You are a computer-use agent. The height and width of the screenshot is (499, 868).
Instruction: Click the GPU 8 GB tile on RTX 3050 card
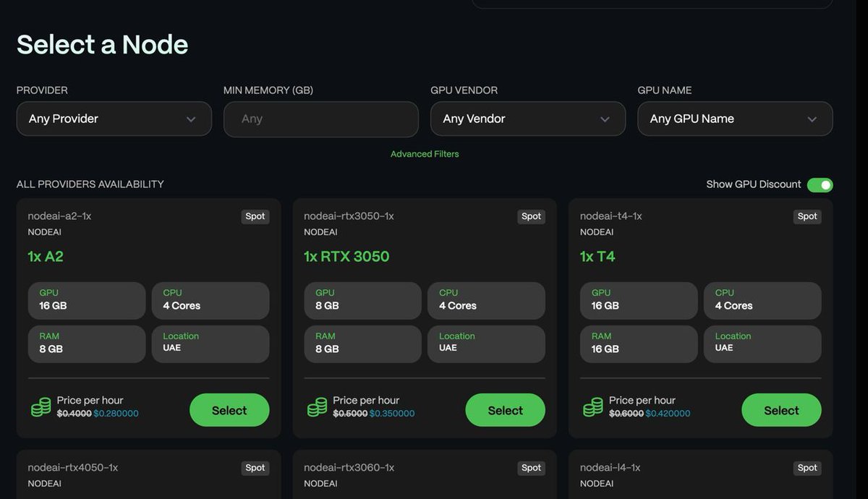coord(362,300)
